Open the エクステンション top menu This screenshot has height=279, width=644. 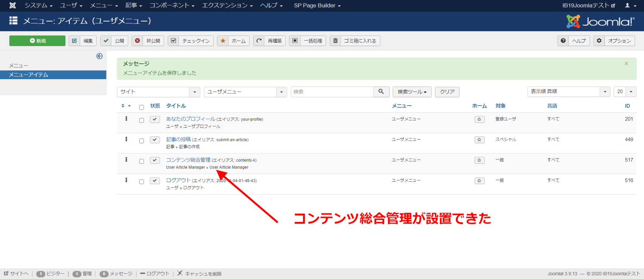pos(227,5)
